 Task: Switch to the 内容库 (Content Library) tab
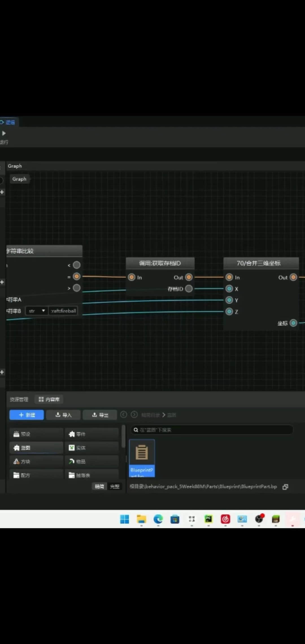click(x=49, y=399)
